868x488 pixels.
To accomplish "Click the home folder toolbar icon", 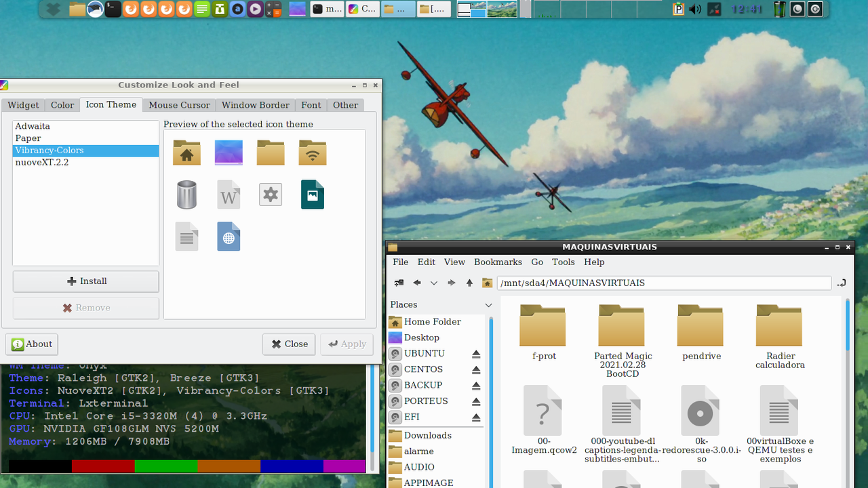I will click(487, 283).
